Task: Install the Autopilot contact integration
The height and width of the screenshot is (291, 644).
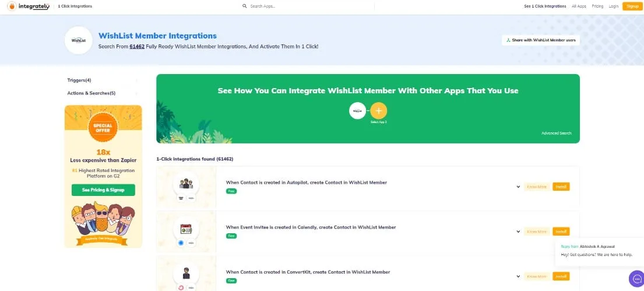Action: pos(561,187)
